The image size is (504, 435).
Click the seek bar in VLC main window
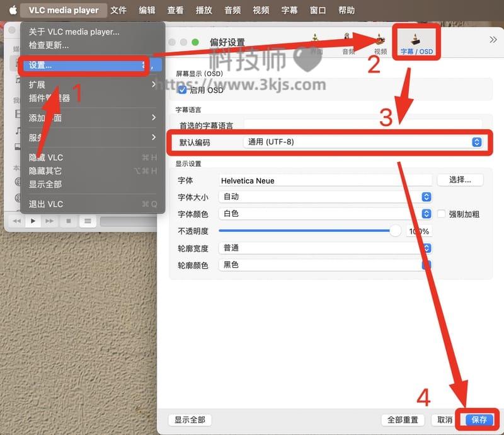tap(129, 221)
